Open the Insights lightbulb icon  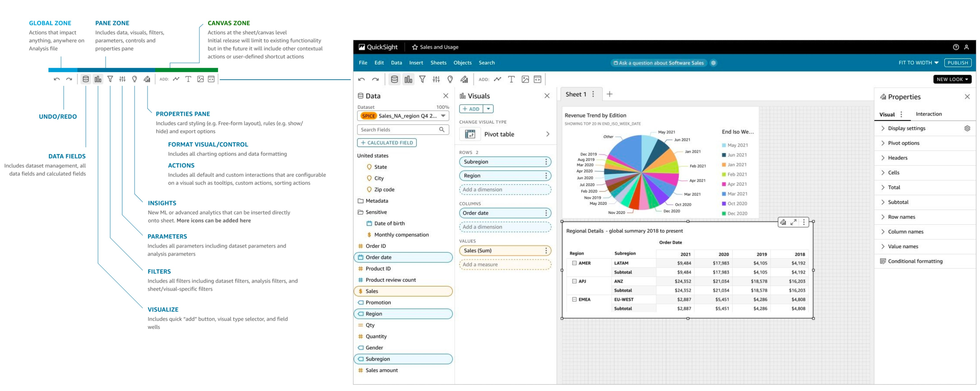(x=450, y=79)
